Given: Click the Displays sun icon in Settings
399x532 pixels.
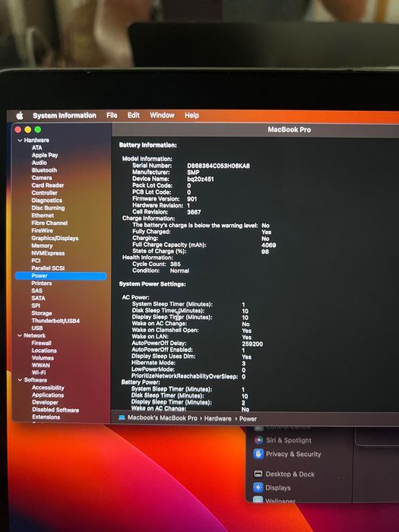Looking at the screenshot, I should pos(258,488).
